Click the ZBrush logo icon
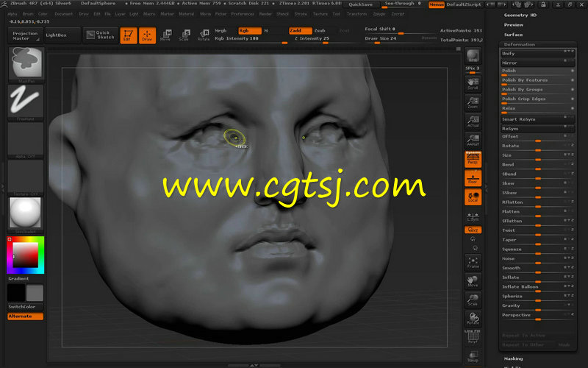Viewport: 588px width, 368px height. [4, 4]
